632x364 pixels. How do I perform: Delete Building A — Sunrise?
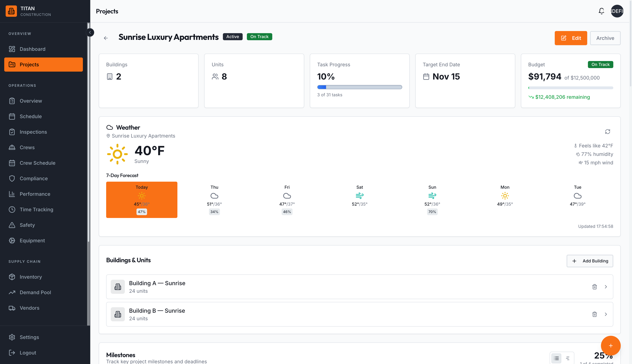pyautogui.click(x=594, y=287)
